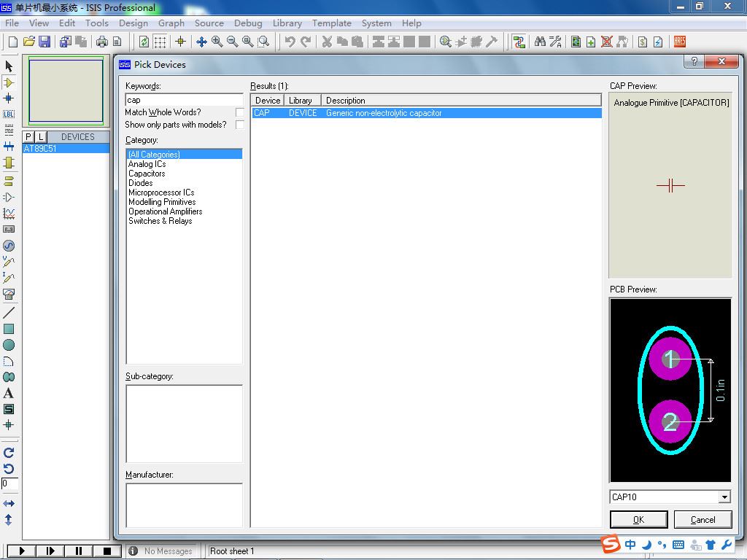Select the 2D Box drawing tool
Image resolution: width=747 pixels, height=560 pixels.
pyautogui.click(x=9, y=329)
